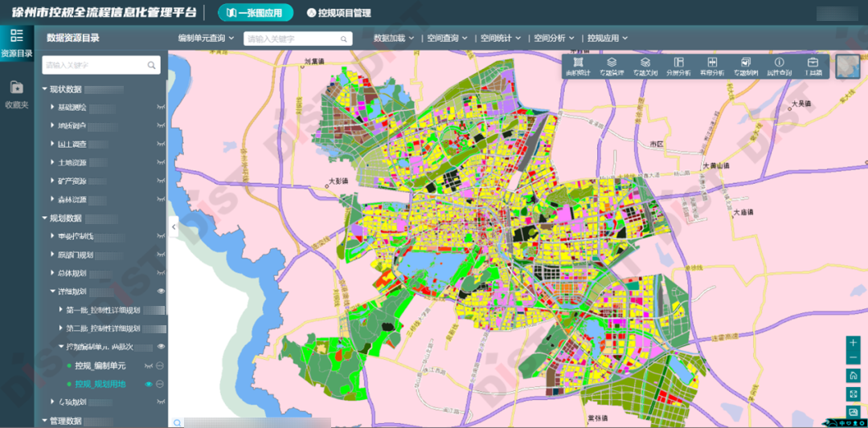
Task: Open the 空间分析 menu
Action: (554, 39)
